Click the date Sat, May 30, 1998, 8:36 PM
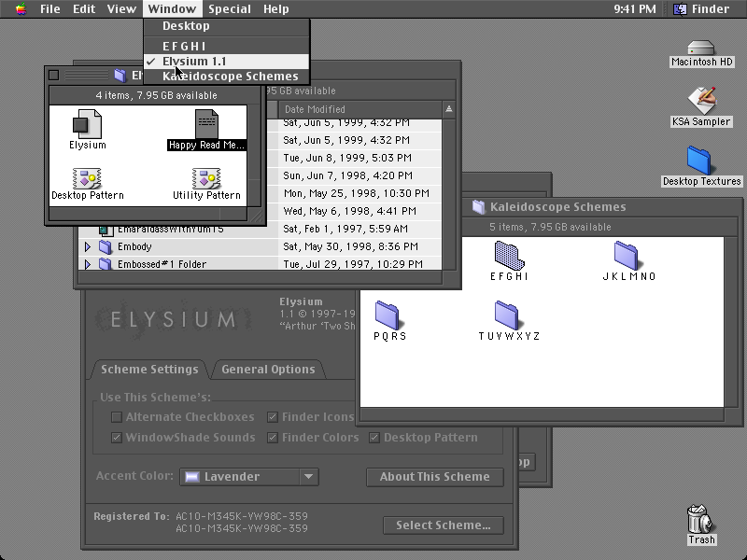The image size is (747, 560). click(351, 246)
